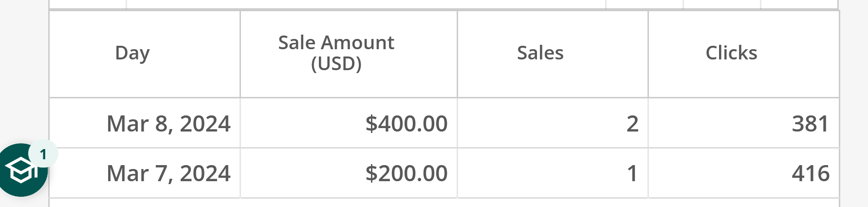Select the Mar 7, 2024 date cell
This screenshot has height=207, width=868.
tap(145, 173)
